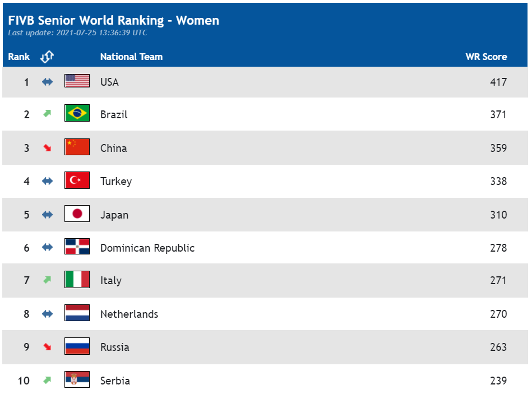
Task: Click the Brazil flag icon
Action: coord(77,113)
